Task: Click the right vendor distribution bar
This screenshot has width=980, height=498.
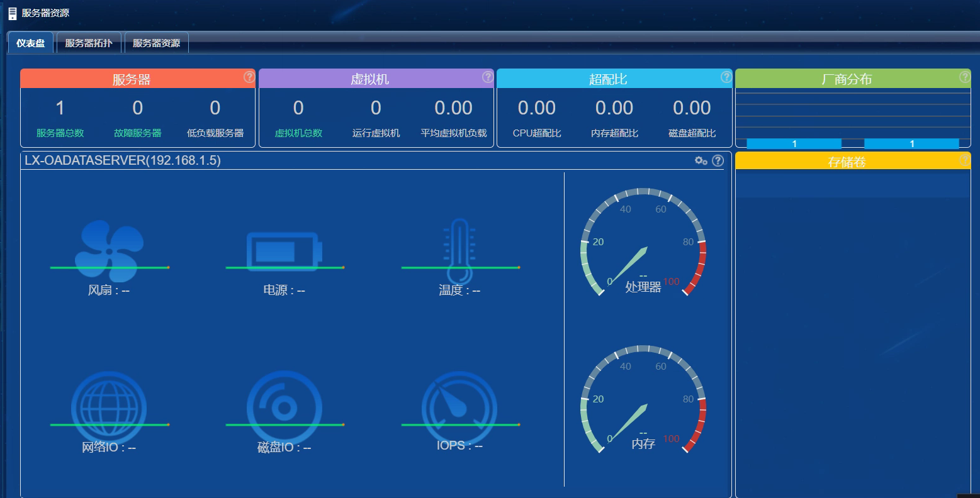Action: tap(912, 143)
